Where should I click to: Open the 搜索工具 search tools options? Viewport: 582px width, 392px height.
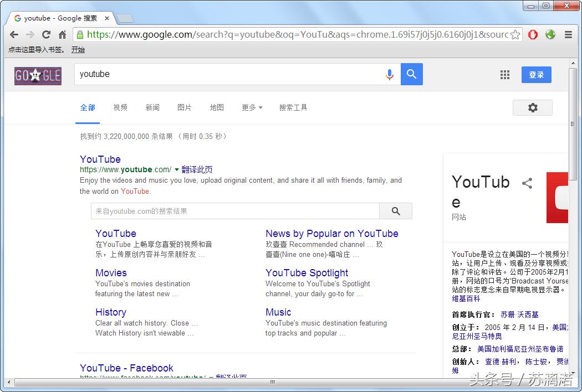pos(293,107)
